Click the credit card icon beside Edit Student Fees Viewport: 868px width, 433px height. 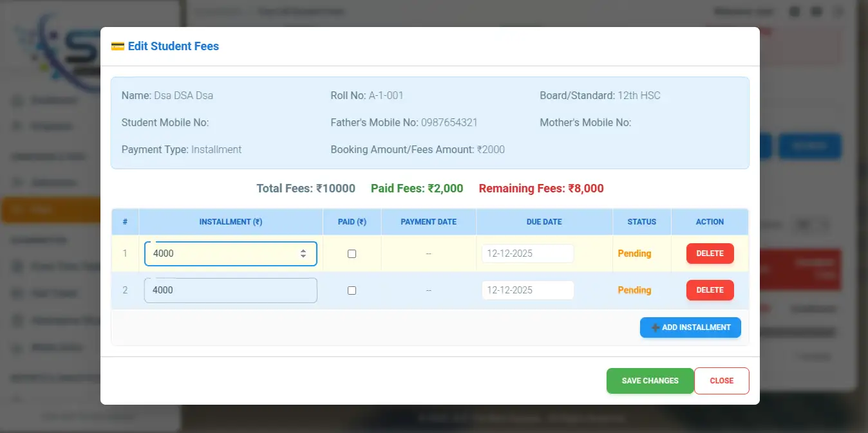click(117, 46)
